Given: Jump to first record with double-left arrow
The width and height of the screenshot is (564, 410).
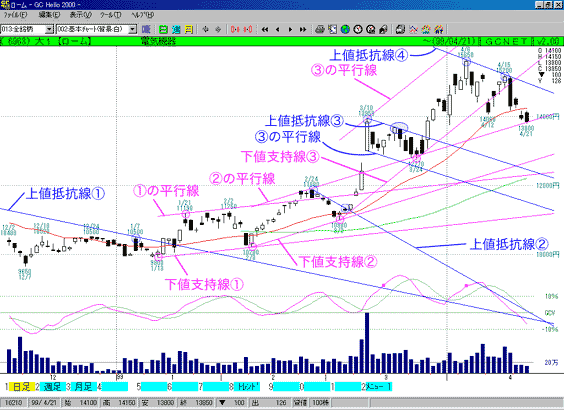Looking at the screenshot, I should tap(265, 29).
